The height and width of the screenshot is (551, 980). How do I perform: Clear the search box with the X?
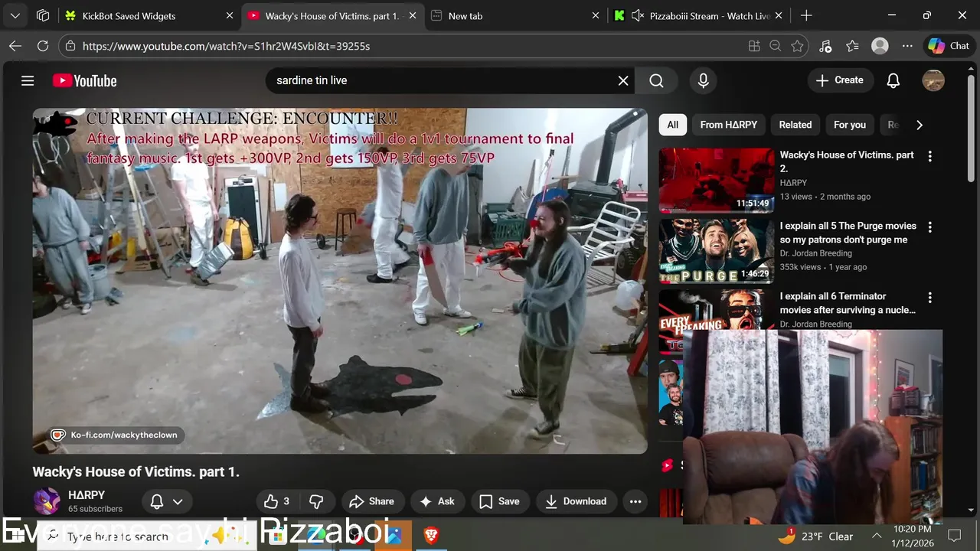pyautogui.click(x=623, y=80)
